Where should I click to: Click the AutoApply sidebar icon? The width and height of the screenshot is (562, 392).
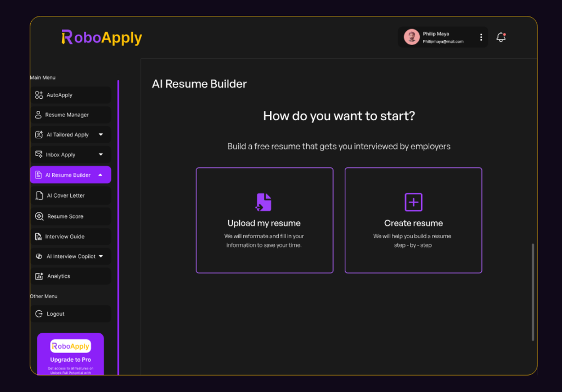click(x=39, y=95)
